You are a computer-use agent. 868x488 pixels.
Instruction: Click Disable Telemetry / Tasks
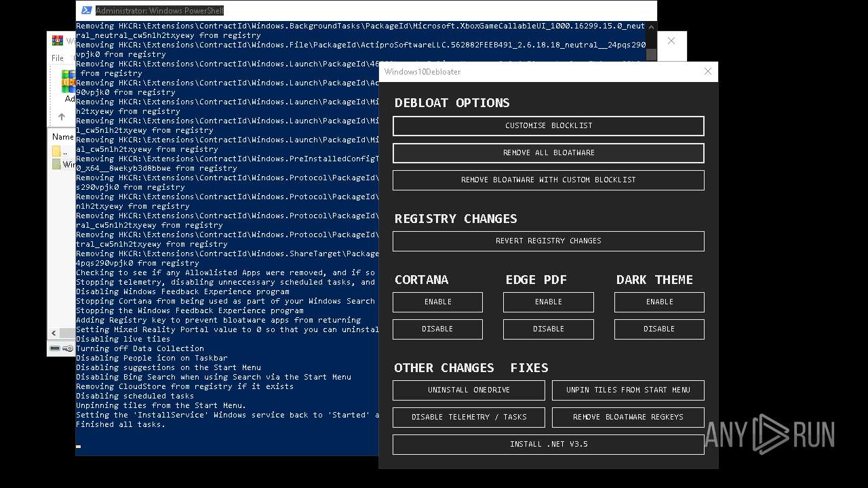click(469, 418)
